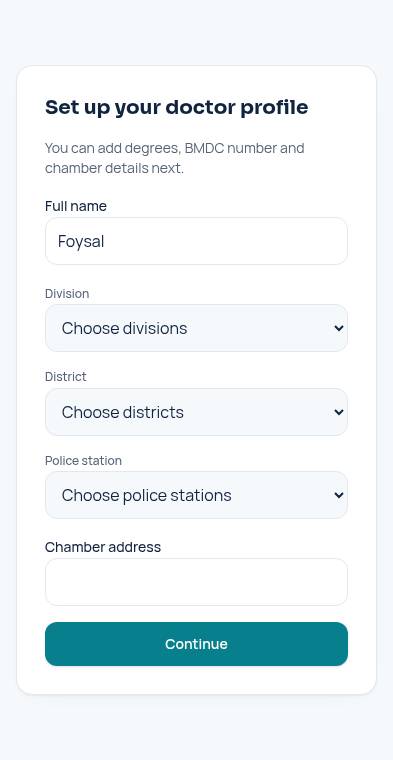Click the chevron arrow on District select

(x=339, y=412)
